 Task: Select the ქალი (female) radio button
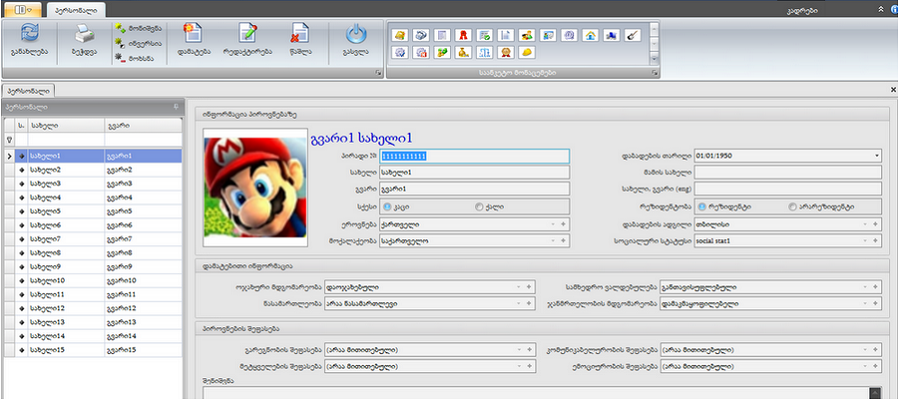click(x=479, y=207)
